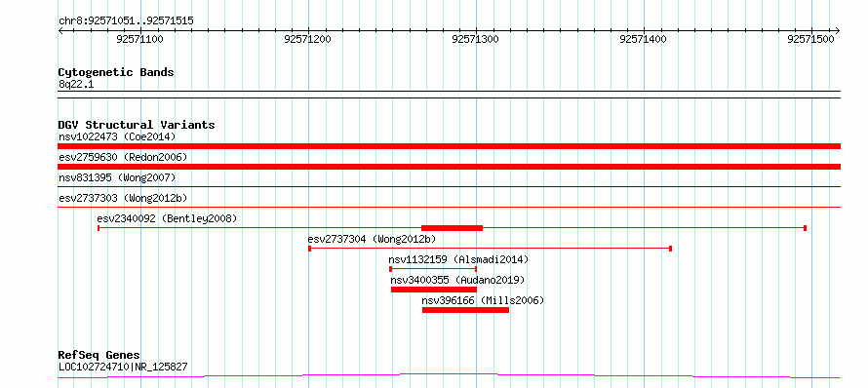This screenshot has height=388, width=868.
Task: Click the RefSeq Genes track heading
Action: [x=99, y=355]
